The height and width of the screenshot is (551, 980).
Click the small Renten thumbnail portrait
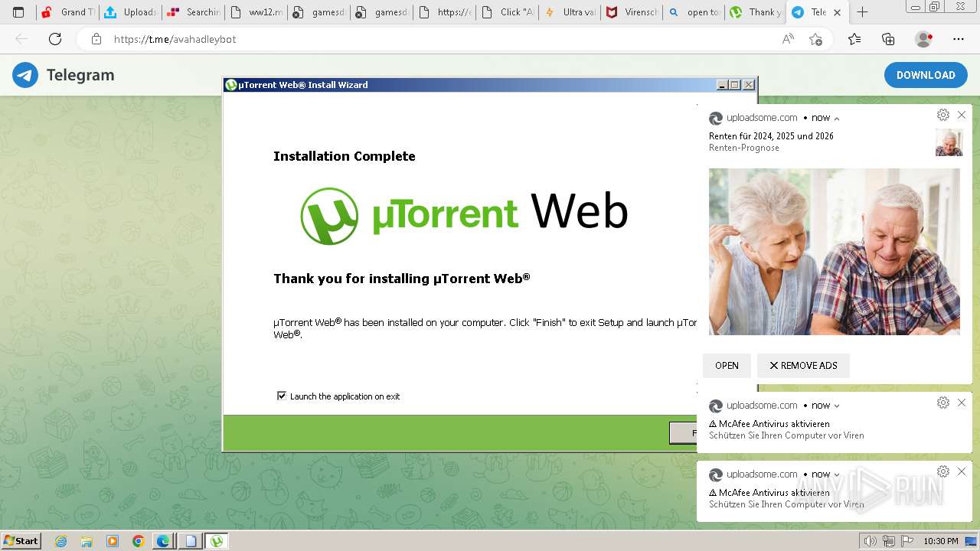949,142
